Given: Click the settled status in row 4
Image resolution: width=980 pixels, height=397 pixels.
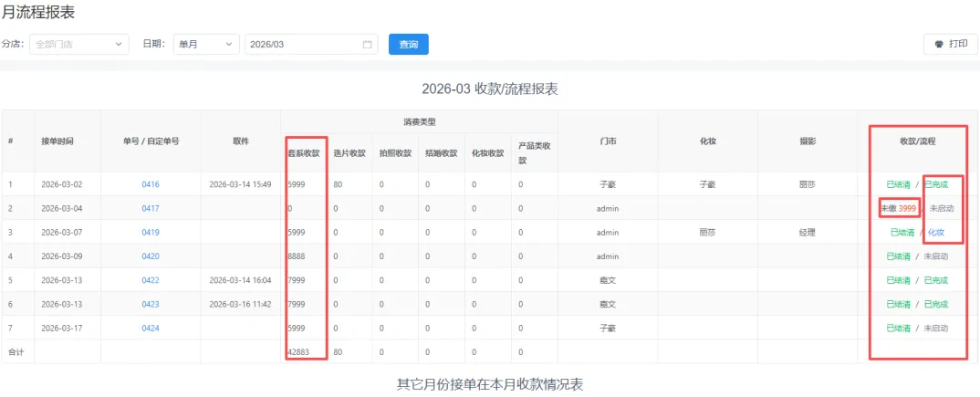Looking at the screenshot, I should point(898,256).
